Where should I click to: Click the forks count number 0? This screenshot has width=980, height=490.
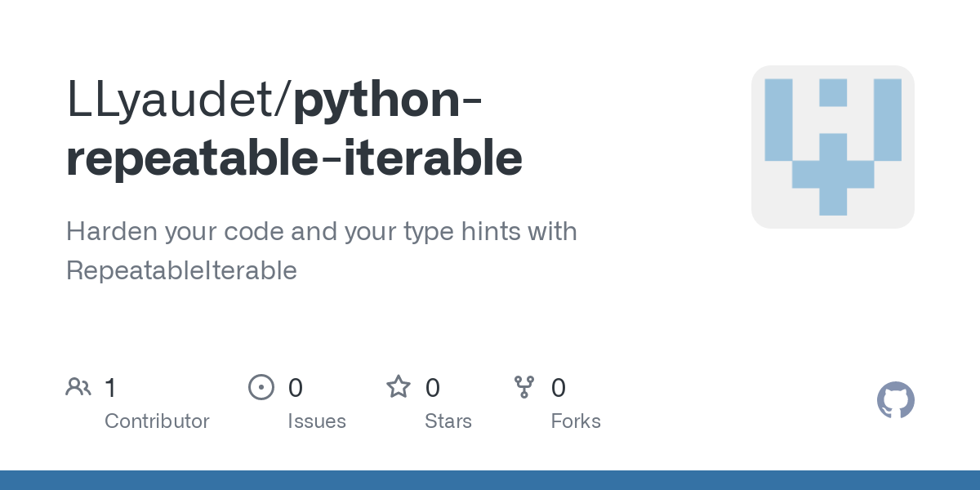[559, 387]
